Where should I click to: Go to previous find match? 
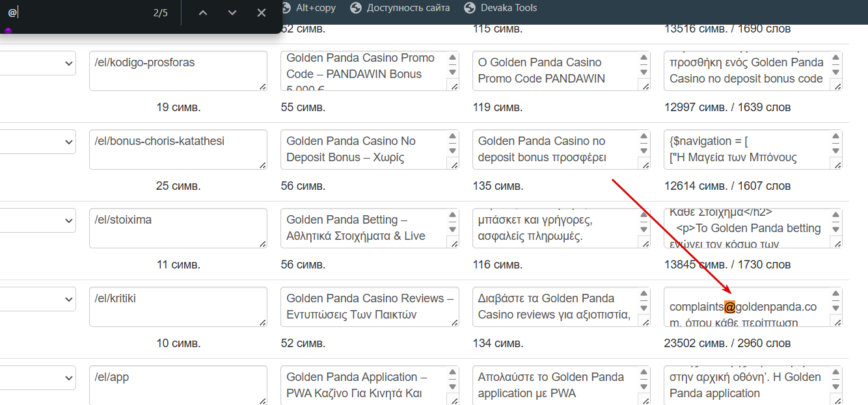click(203, 13)
